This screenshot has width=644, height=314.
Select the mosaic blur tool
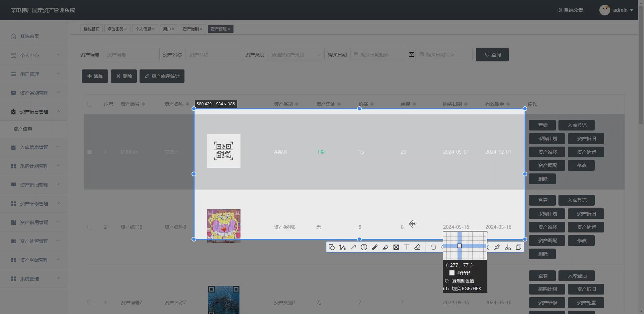point(396,247)
